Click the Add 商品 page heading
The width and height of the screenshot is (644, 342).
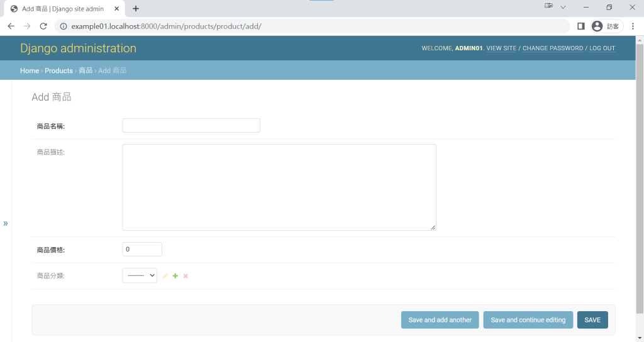pos(52,97)
